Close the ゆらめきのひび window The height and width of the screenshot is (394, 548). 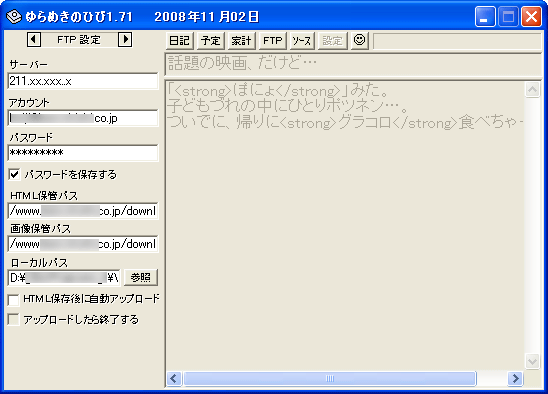(531, 16)
